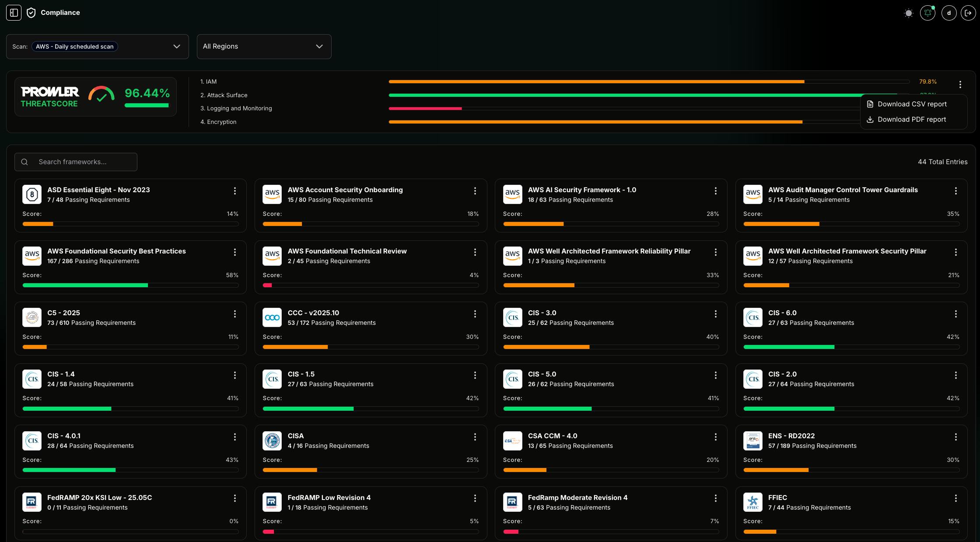Select the AWS - Daily scheduled scan chip
Image resolution: width=980 pixels, height=542 pixels.
[x=75, y=46]
